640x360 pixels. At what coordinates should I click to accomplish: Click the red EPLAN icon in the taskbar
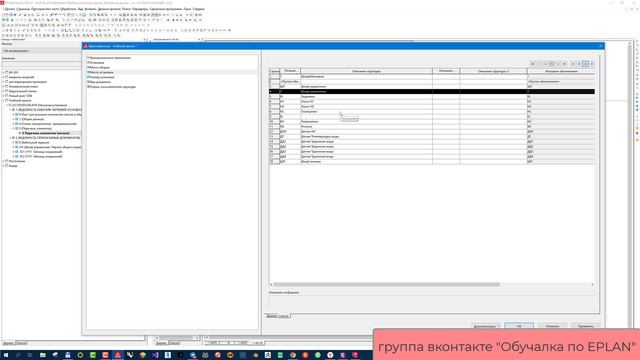pyautogui.click(x=118, y=355)
